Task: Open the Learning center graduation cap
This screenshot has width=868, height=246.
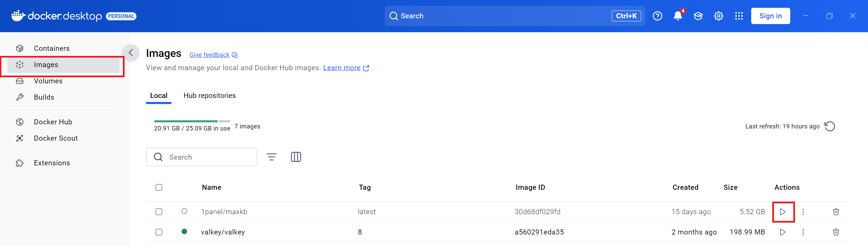Action: (698, 16)
